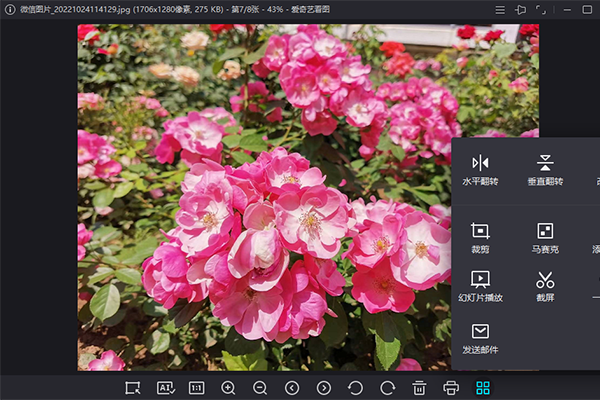Print the current image
The image size is (600, 400).
[x=451, y=387]
